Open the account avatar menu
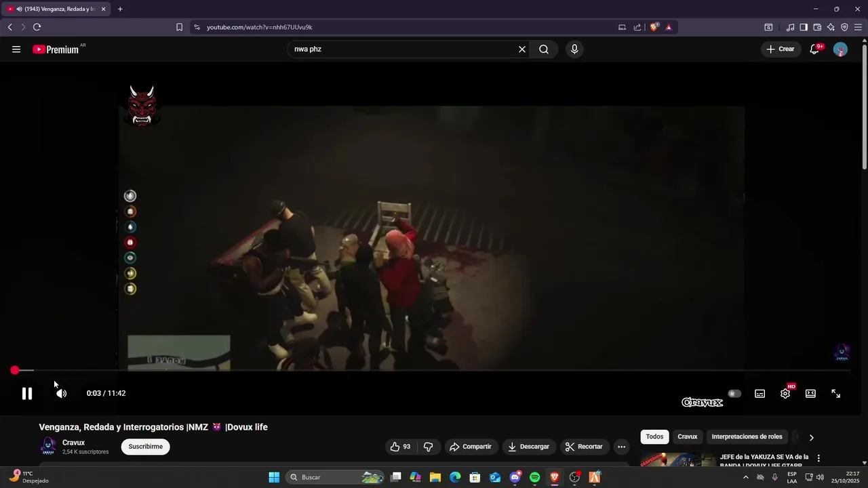This screenshot has width=868, height=488. pyautogui.click(x=840, y=49)
